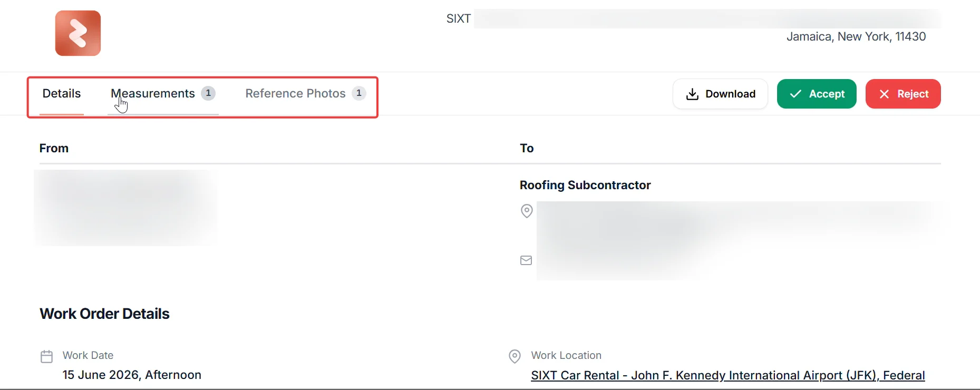Click the Roofing Subcontractor heading

[585, 185]
